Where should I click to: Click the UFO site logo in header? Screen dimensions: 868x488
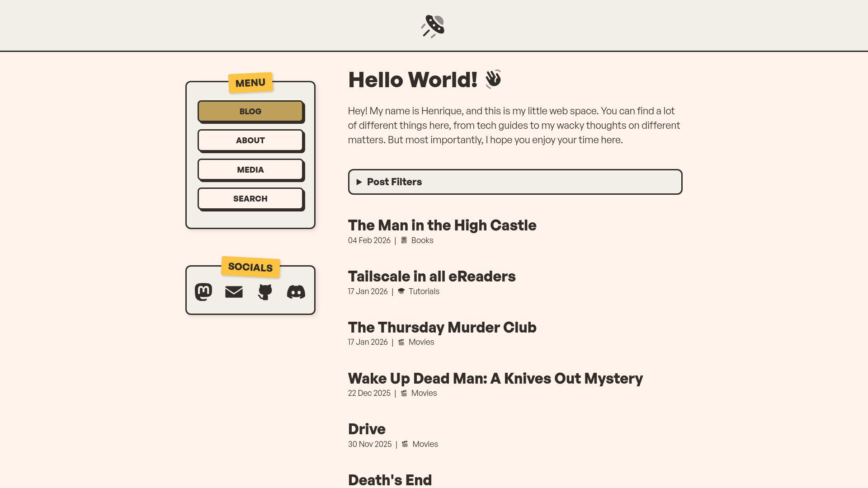[433, 26]
